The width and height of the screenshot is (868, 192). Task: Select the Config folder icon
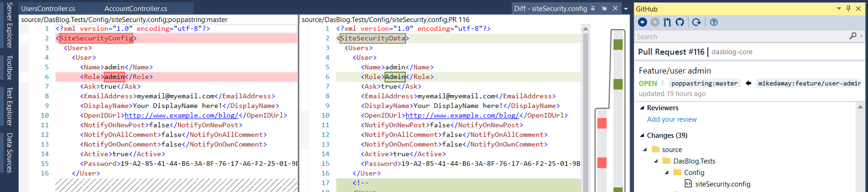tap(677, 172)
